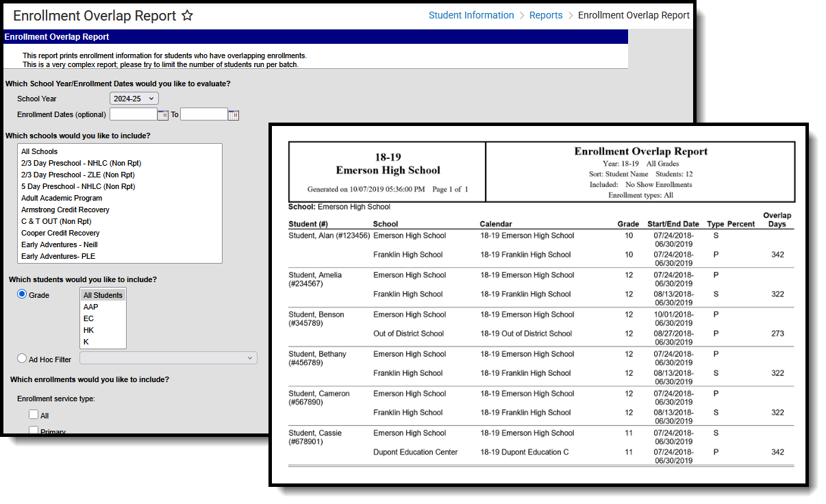Image resolution: width=826 pixels, height=504 pixels.
Task: Click overlap days value 273
Action: 777,333
